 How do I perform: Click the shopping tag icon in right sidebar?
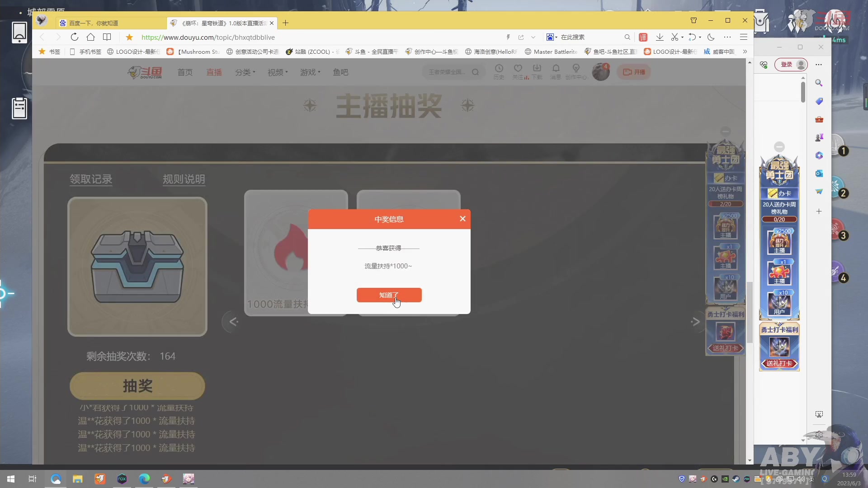[819, 101]
